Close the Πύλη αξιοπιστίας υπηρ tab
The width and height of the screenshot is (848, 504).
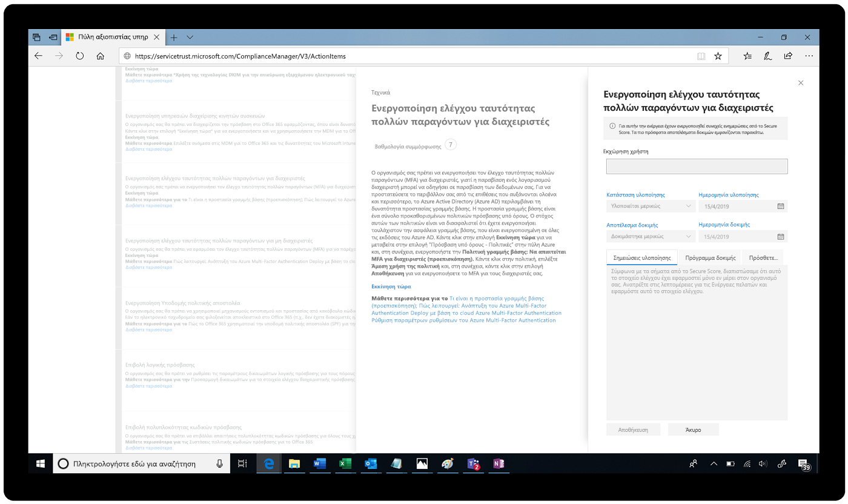(156, 38)
